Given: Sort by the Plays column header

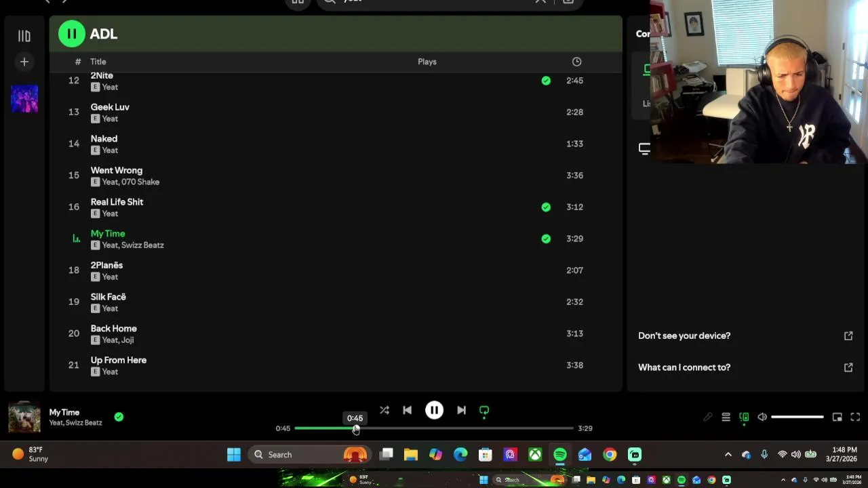Looking at the screenshot, I should point(427,62).
